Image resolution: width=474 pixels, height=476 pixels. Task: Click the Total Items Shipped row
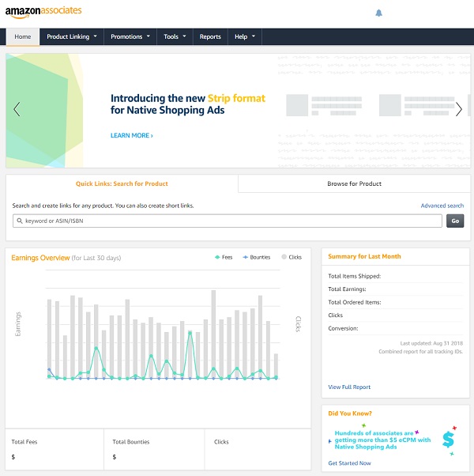tap(396, 276)
